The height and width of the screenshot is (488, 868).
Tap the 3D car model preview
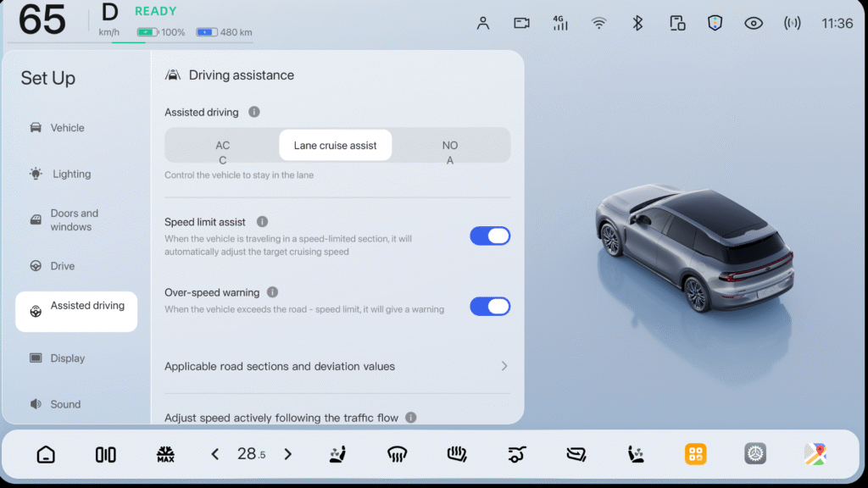[695, 248]
